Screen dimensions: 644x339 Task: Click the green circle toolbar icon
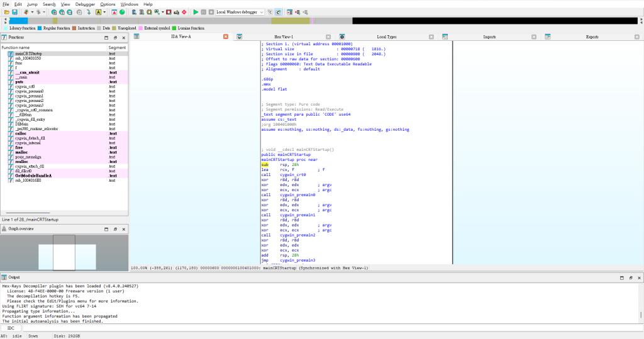click(122, 13)
